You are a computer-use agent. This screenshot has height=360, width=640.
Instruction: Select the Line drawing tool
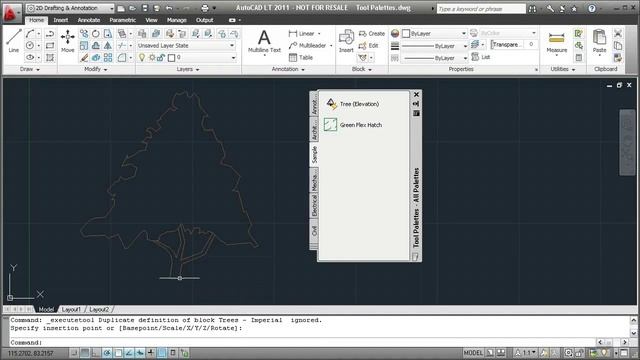pos(13,41)
